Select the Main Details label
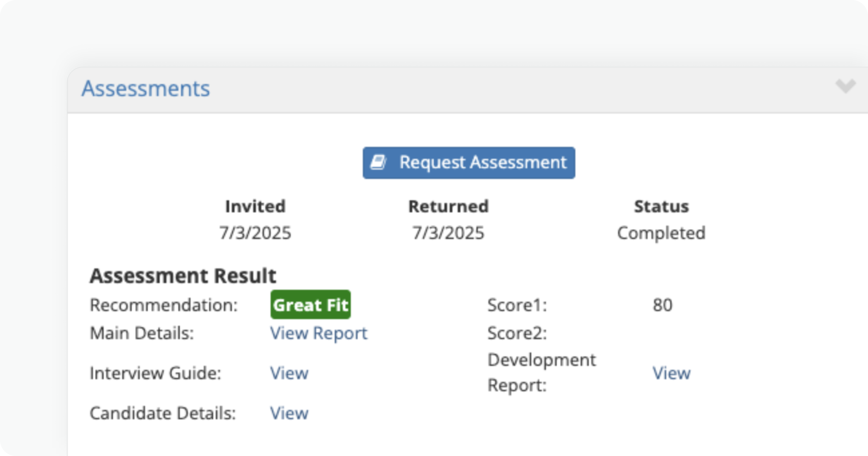 point(141,333)
